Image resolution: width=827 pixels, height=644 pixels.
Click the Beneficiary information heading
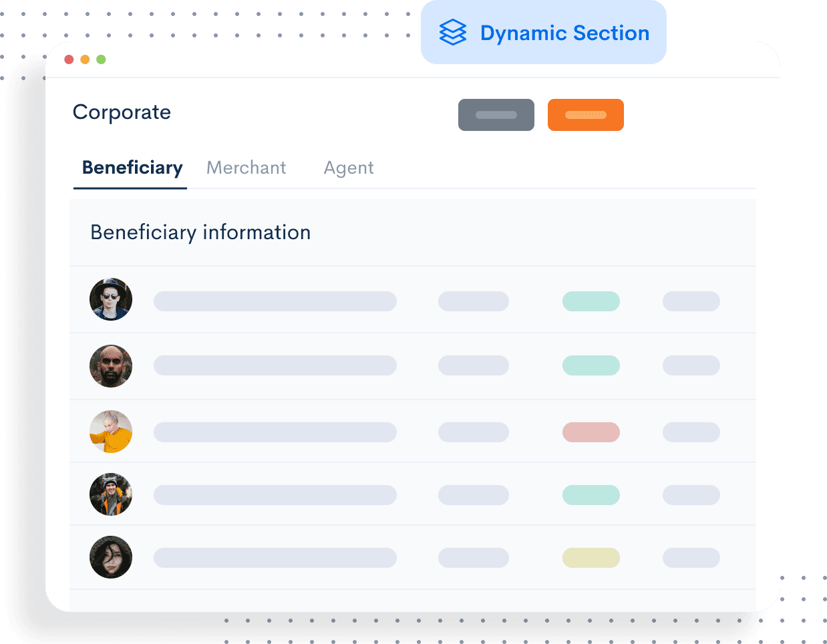(x=200, y=232)
